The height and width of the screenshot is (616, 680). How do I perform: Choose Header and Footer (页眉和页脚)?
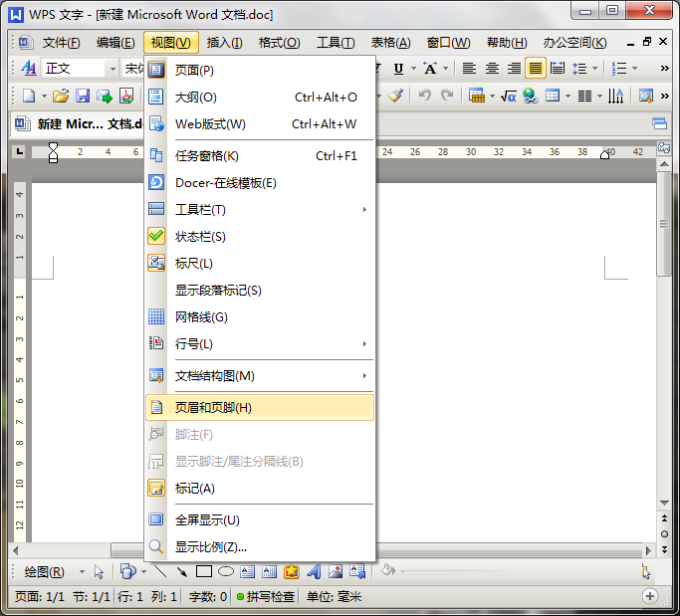(x=260, y=407)
